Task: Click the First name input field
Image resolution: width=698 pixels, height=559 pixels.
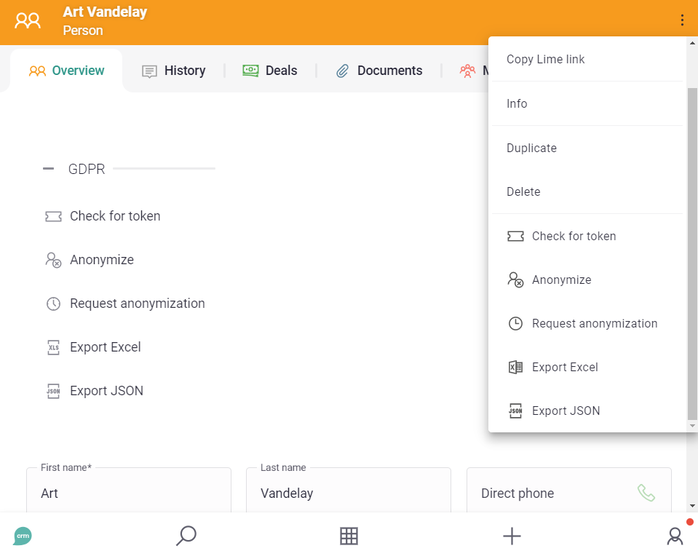Action: 130,494
